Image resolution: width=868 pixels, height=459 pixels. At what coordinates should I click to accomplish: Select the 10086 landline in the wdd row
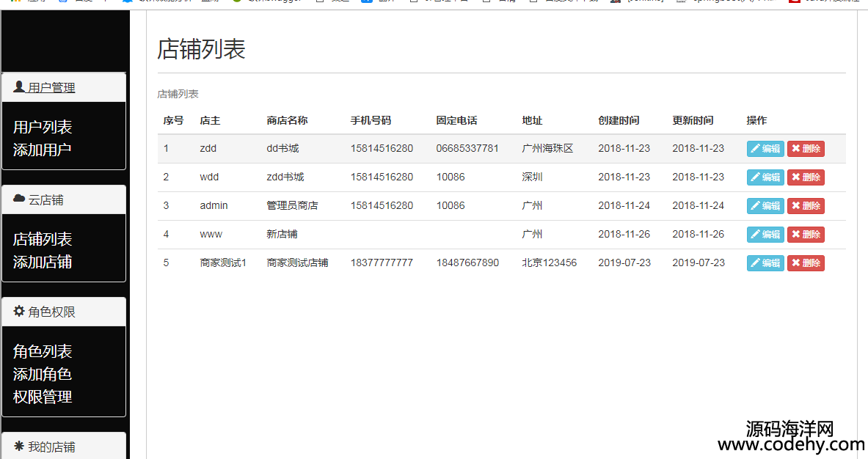[451, 177]
